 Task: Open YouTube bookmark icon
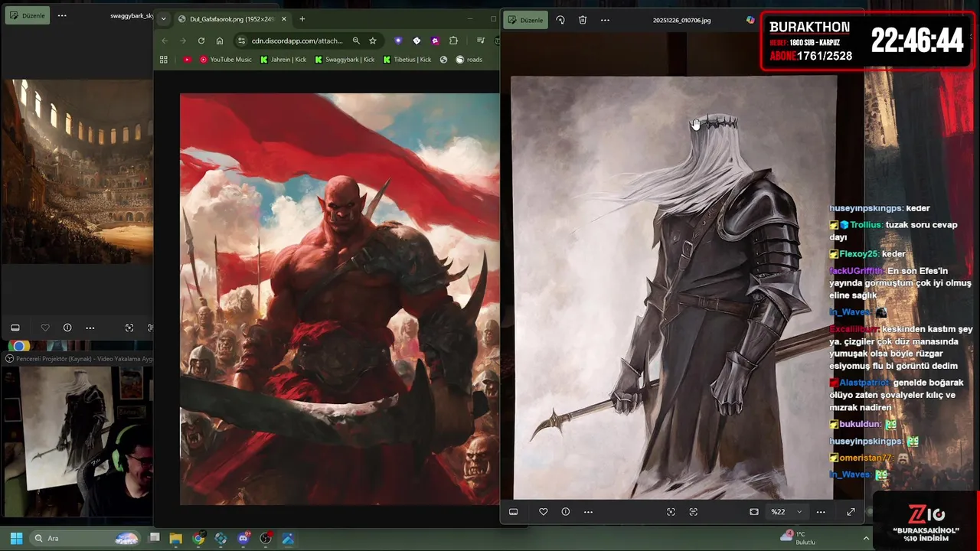coord(188,60)
